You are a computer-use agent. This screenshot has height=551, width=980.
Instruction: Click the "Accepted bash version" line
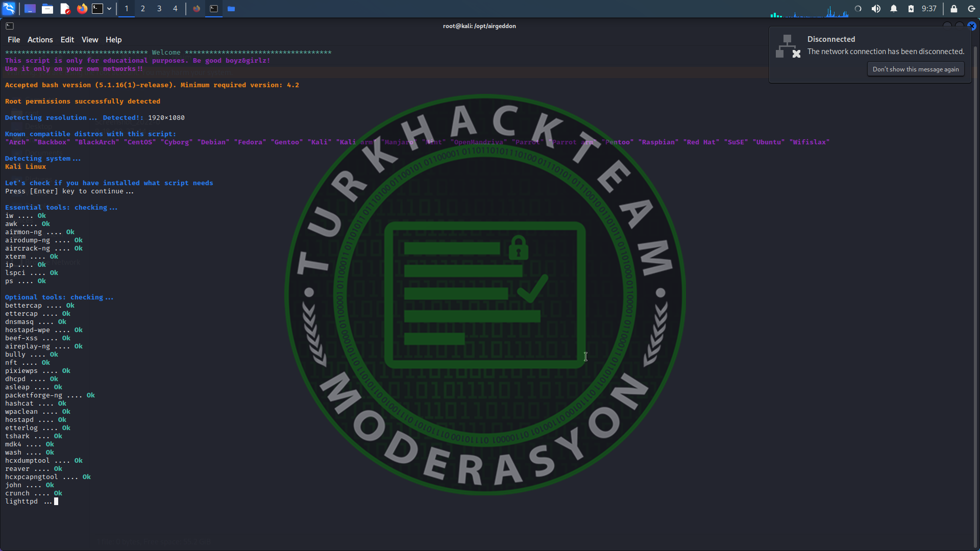pyautogui.click(x=152, y=85)
